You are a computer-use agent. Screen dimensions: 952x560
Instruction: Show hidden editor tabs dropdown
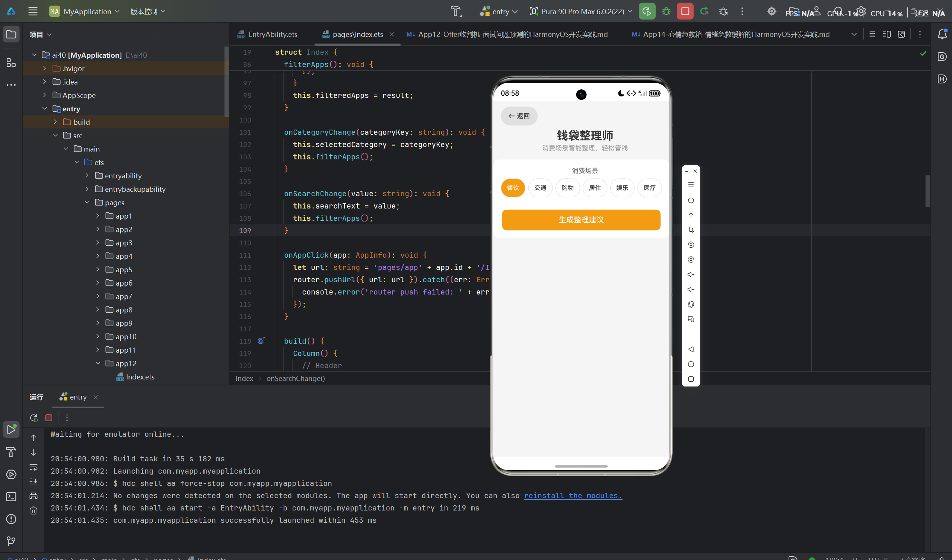click(x=854, y=34)
